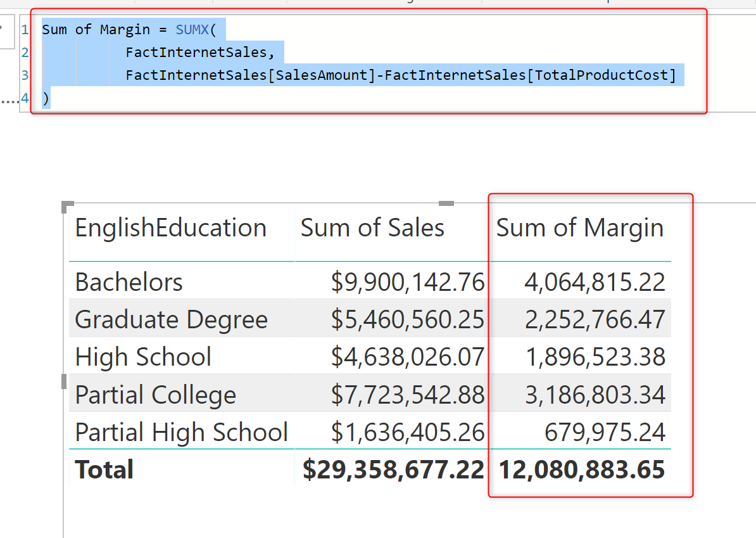Select the High School row label
This screenshot has width=756, height=538.
(143, 357)
